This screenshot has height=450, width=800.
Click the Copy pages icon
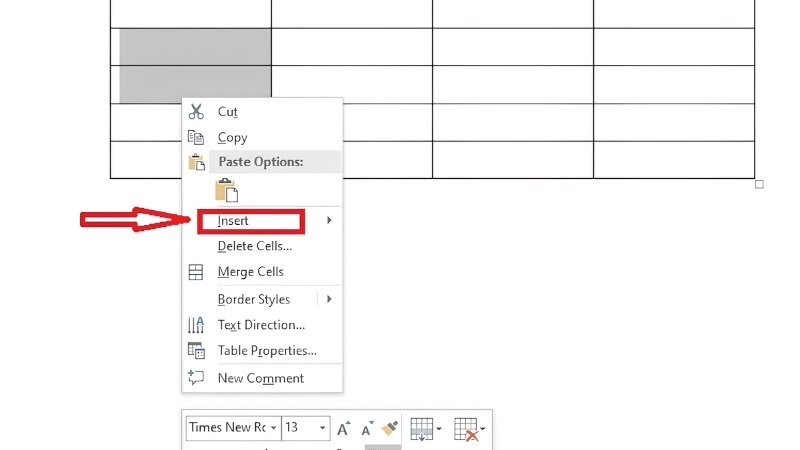[x=196, y=137]
